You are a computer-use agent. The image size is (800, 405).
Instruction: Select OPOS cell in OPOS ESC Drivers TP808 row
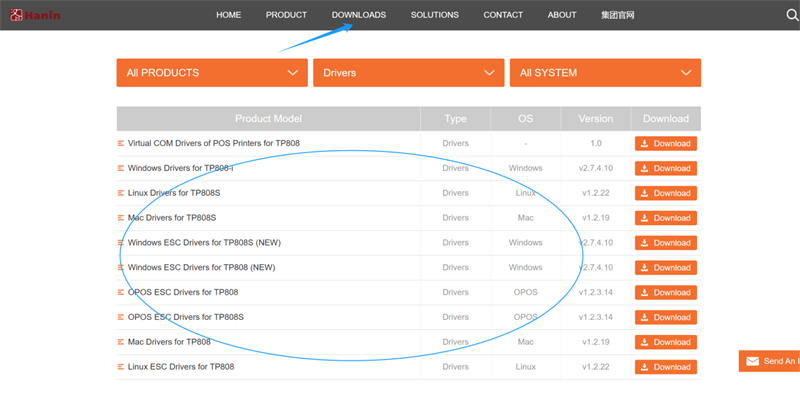pyautogui.click(x=526, y=292)
